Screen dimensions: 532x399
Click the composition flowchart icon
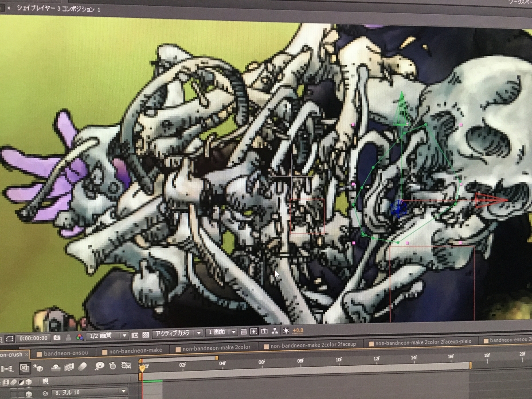click(x=275, y=331)
